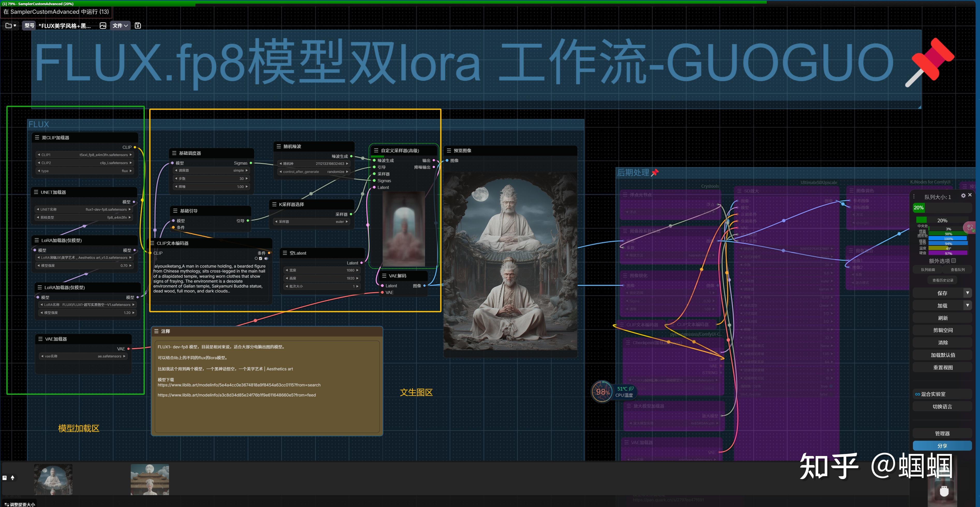This screenshot has width=980, height=507.
Task: Click the image gallery icon next to 文件
Action: (x=103, y=25)
